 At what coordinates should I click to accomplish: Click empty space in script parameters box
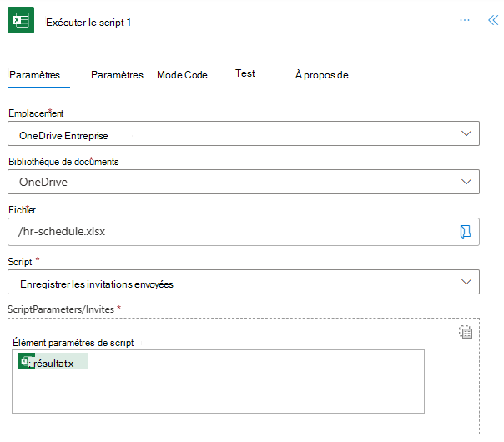(217, 394)
